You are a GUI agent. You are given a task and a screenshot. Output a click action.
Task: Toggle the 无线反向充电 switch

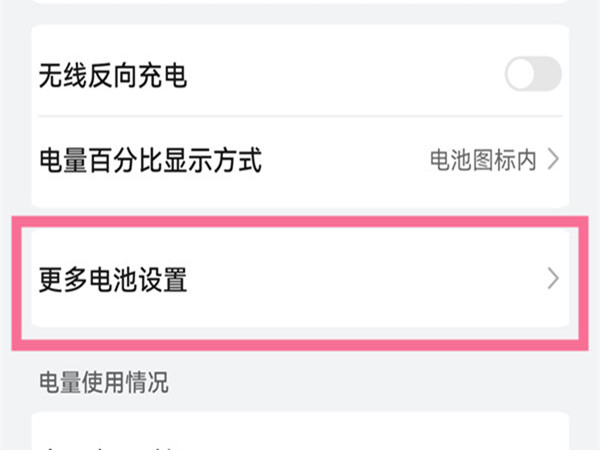point(532,74)
